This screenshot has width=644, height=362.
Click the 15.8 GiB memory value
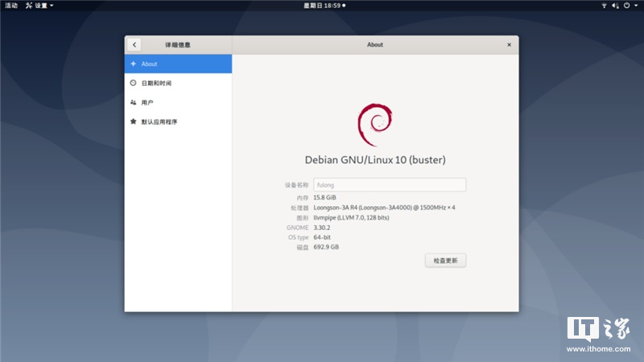(324, 197)
